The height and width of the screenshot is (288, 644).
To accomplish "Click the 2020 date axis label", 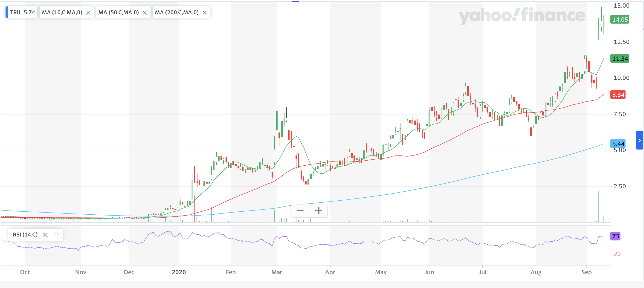I will [x=179, y=272].
